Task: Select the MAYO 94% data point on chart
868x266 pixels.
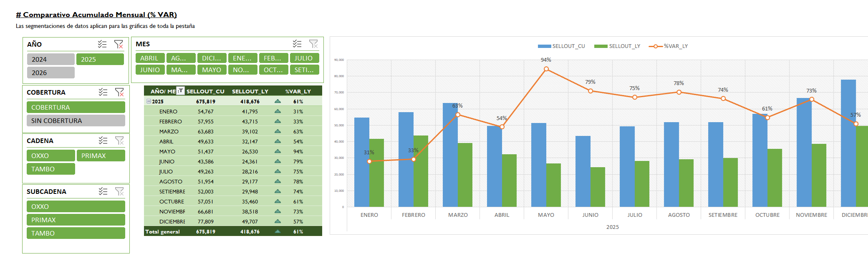Action: [546, 69]
